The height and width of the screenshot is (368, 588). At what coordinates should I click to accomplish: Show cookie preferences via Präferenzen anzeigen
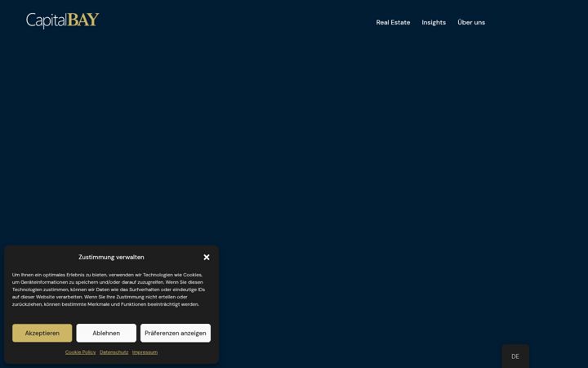[x=176, y=333]
